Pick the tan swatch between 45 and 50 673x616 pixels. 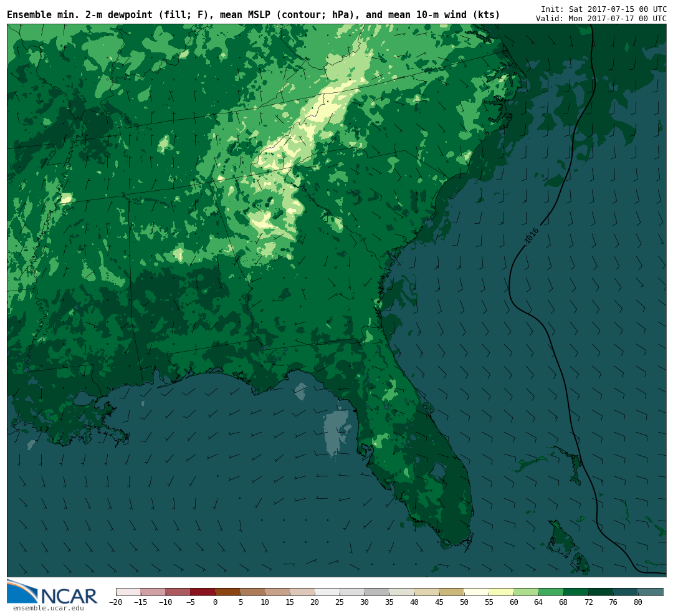pos(452,592)
